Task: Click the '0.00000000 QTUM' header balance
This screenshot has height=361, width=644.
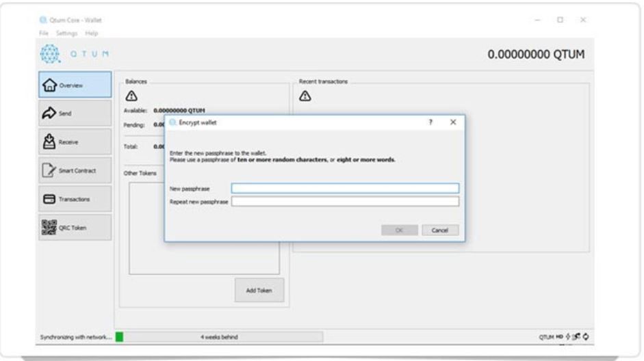Action: 536,54
